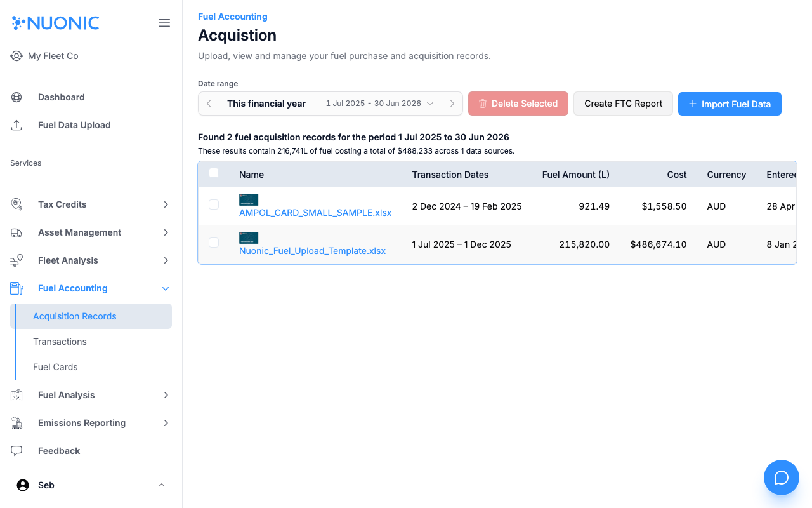Open the chat support bubble
812x508 pixels.
[x=782, y=478]
